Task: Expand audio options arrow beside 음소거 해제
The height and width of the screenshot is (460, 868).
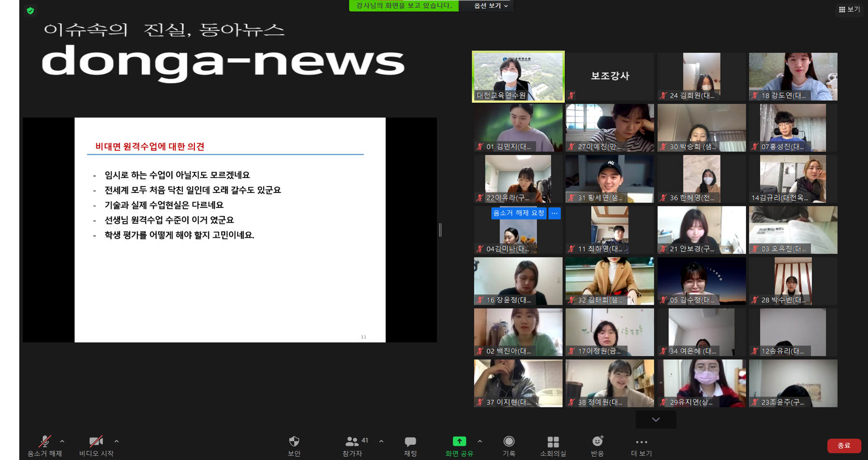Action: (x=62, y=441)
